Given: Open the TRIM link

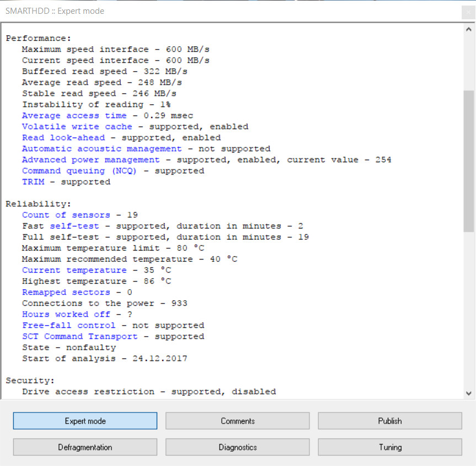Looking at the screenshot, I should [x=33, y=182].
